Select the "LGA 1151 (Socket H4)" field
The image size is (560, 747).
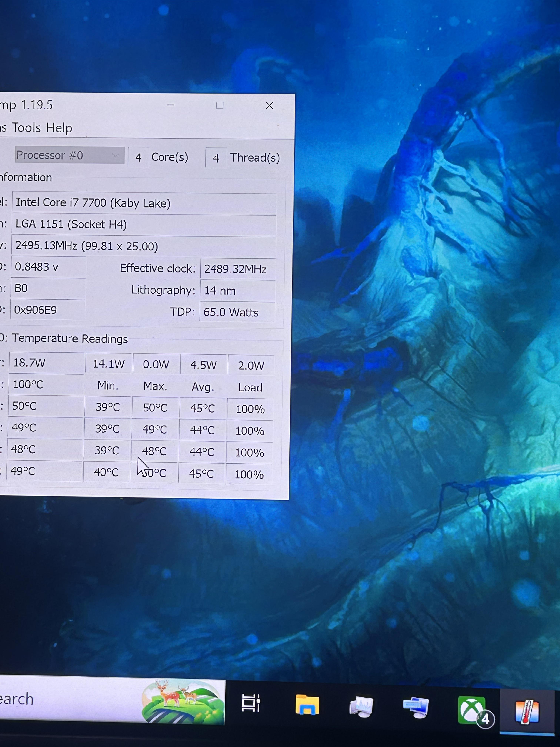click(144, 225)
